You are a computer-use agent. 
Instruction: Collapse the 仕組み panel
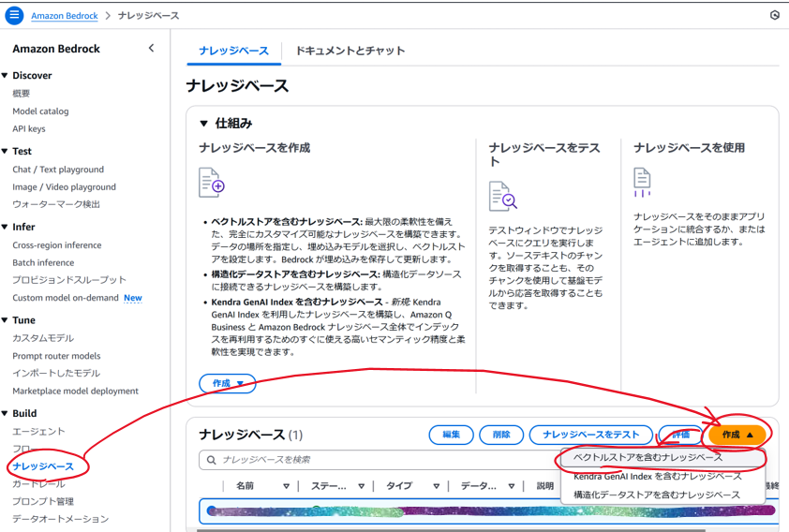pyautogui.click(x=203, y=124)
